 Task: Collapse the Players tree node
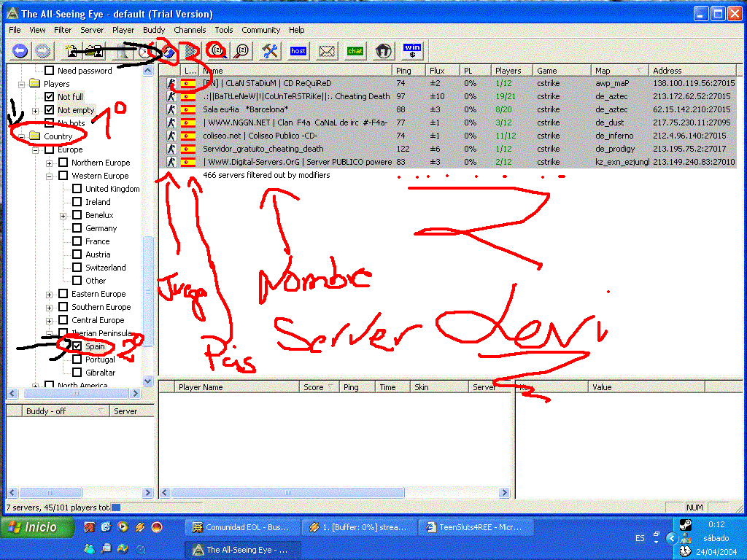(x=21, y=85)
